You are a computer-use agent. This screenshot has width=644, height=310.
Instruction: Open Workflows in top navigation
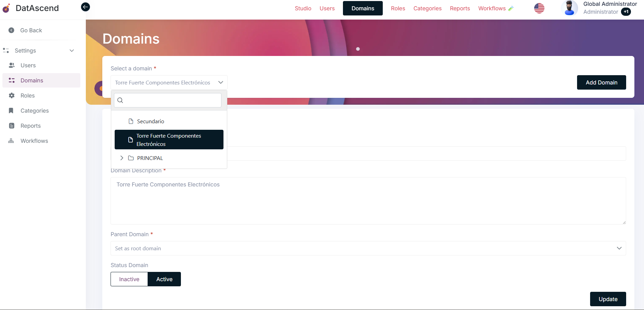[492, 8]
